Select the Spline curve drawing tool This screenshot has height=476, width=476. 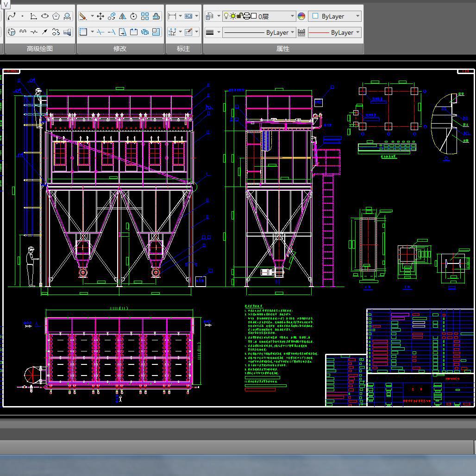tap(12, 16)
